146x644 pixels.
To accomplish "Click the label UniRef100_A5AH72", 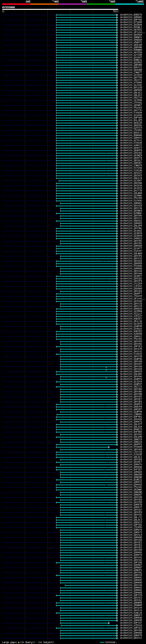I will [x=131, y=42].
